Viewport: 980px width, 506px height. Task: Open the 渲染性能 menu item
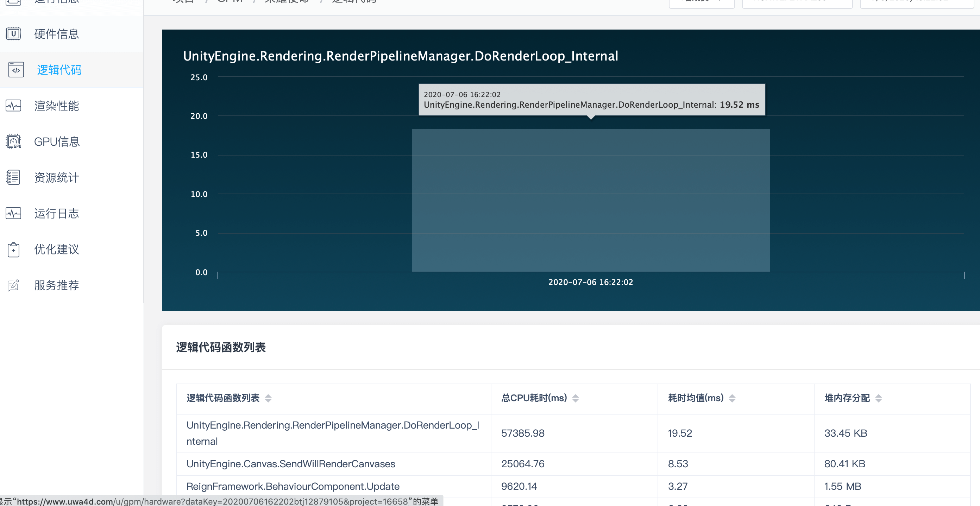[56, 106]
